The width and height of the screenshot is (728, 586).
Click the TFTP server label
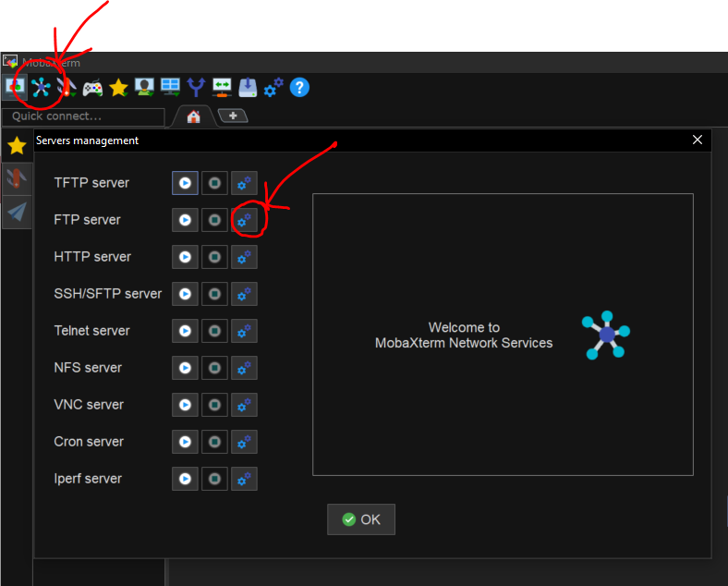pyautogui.click(x=91, y=183)
